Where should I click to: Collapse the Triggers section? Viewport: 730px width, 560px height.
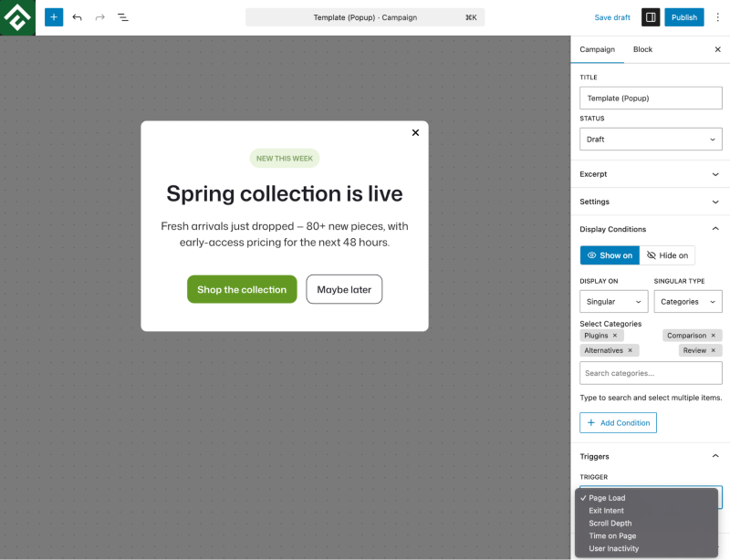click(651, 456)
